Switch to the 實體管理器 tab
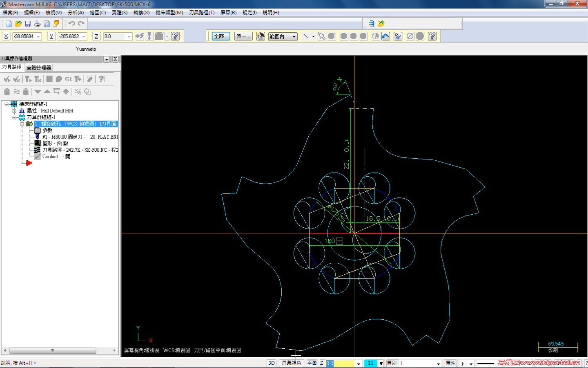 click(39, 68)
